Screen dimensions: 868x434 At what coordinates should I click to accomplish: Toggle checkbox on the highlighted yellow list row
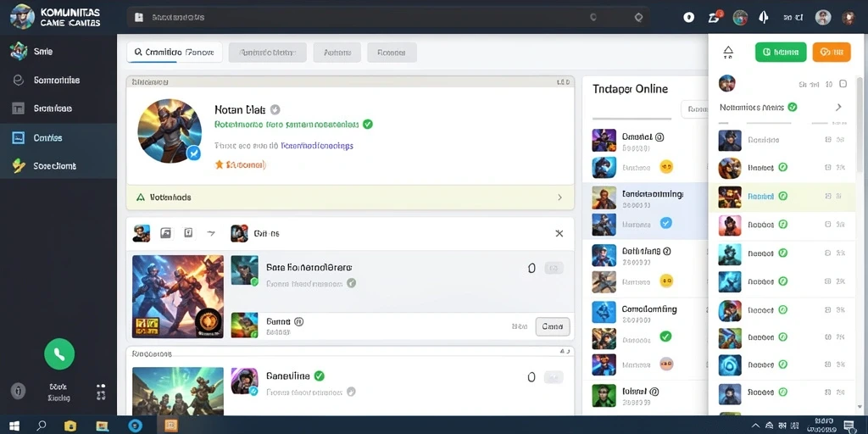pyautogui.click(x=827, y=196)
